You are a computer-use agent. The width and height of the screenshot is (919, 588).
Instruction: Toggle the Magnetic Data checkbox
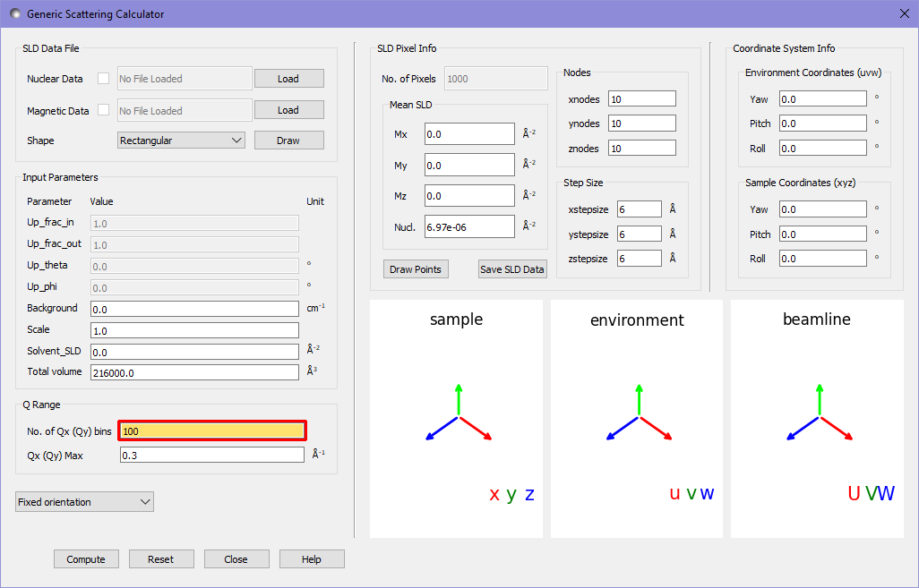(103, 111)
